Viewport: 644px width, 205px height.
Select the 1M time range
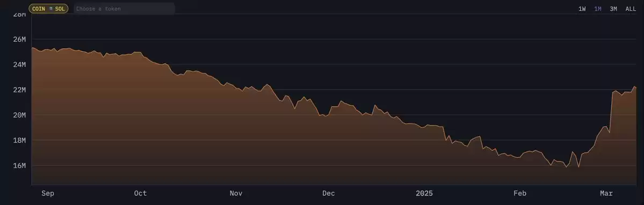(x=598, y=9)
